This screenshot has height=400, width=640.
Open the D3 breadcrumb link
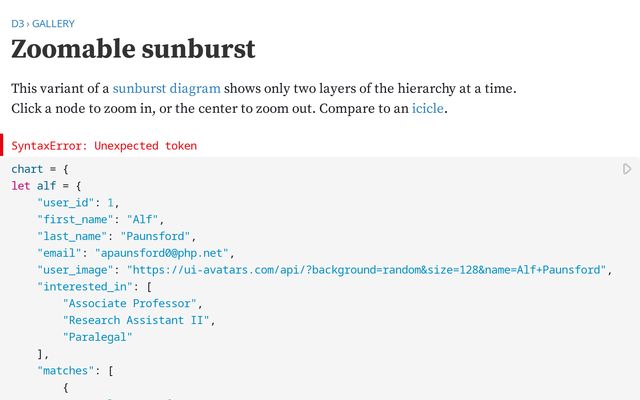click(x=18, y=23)
